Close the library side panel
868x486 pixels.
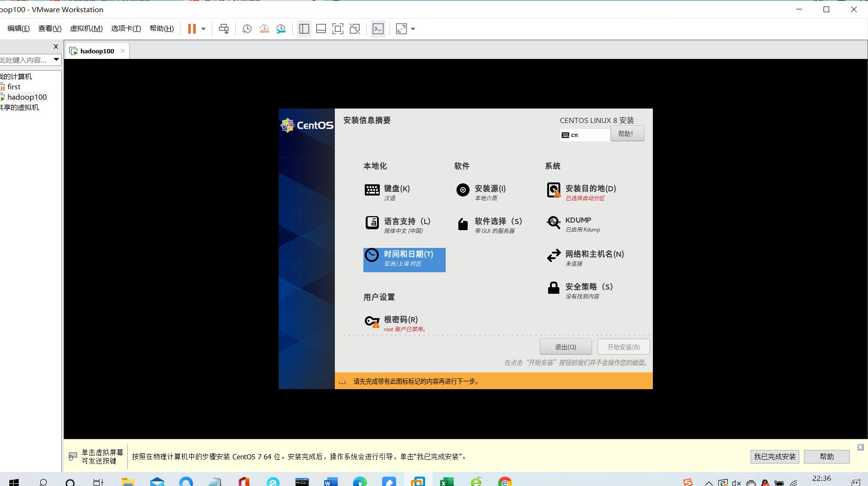pos(56,47)
